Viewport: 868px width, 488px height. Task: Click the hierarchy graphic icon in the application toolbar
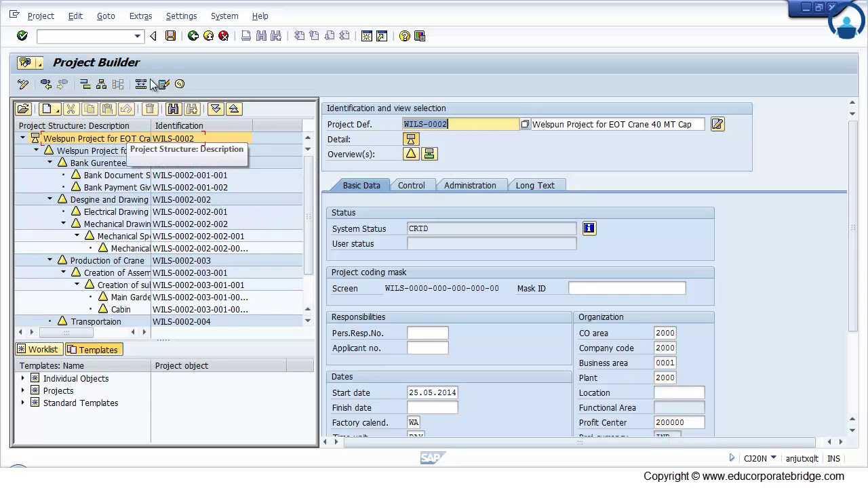[x=101, y=84]
